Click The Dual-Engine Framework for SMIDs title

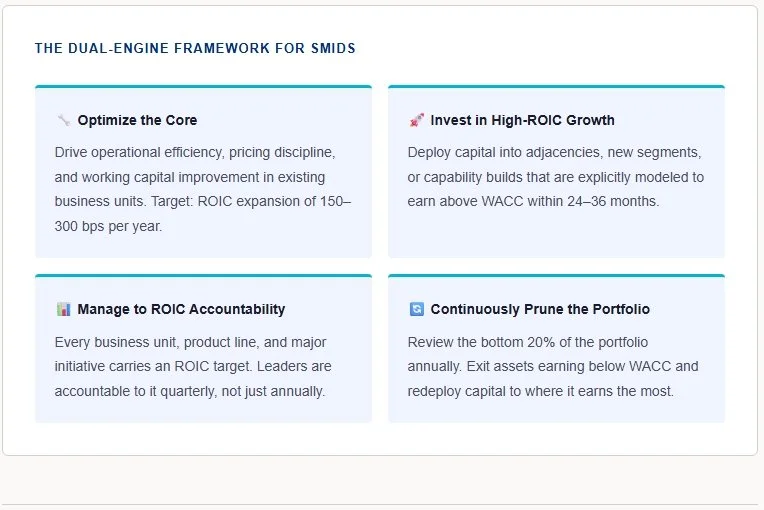click(x=195, y=48)
